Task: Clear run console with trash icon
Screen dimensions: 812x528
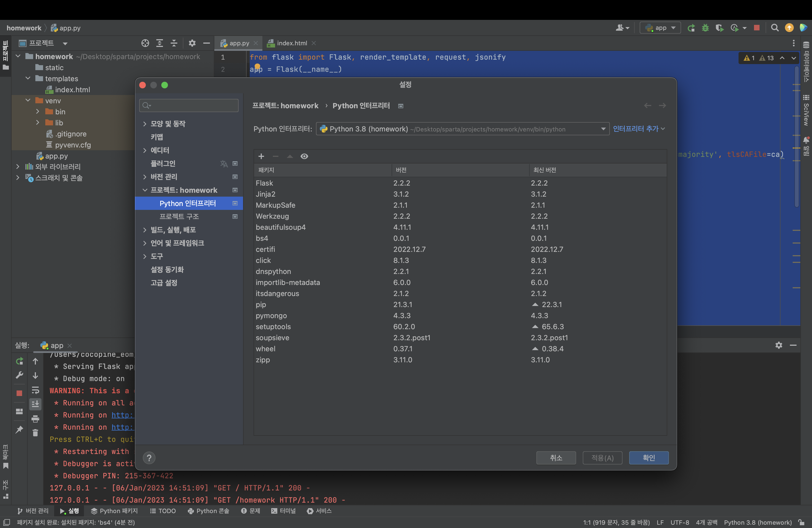Action: point(35,433)
